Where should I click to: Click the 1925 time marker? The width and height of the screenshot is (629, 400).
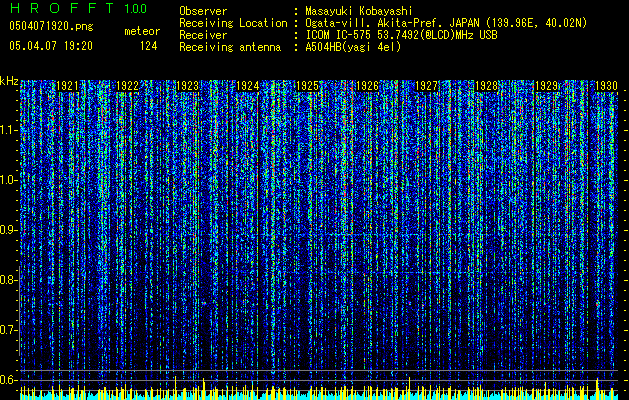coord(307,86)
